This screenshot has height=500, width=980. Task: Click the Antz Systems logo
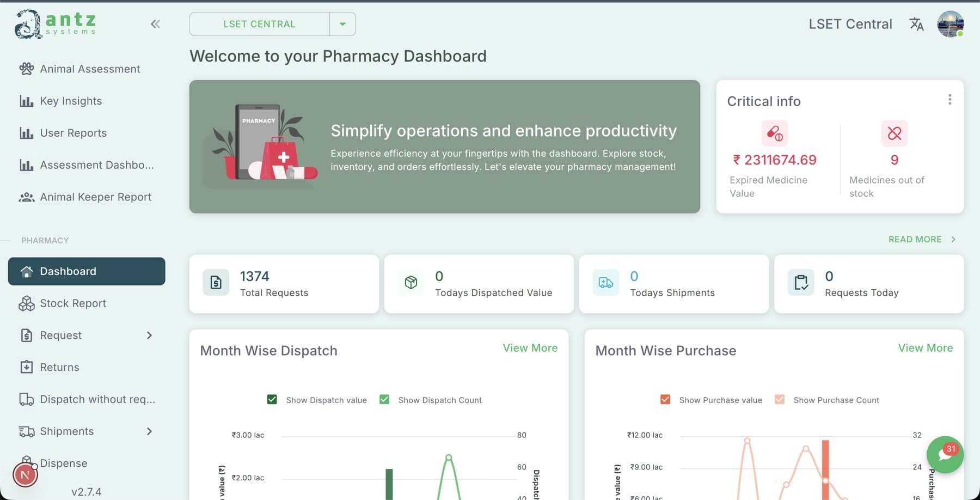pyautogui.click(x=55, y=24)
